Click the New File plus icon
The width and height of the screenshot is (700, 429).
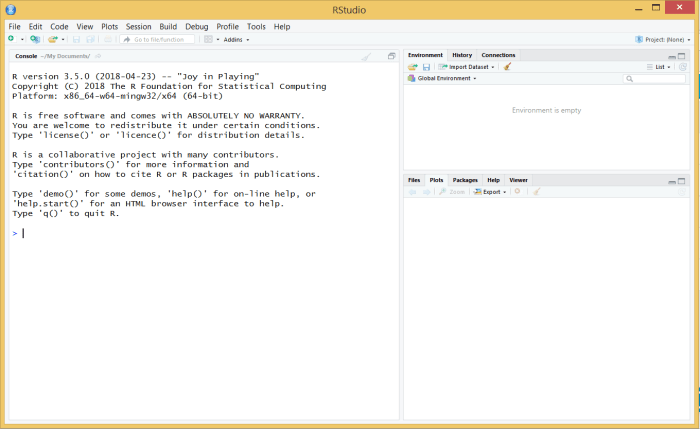[11, 39]
